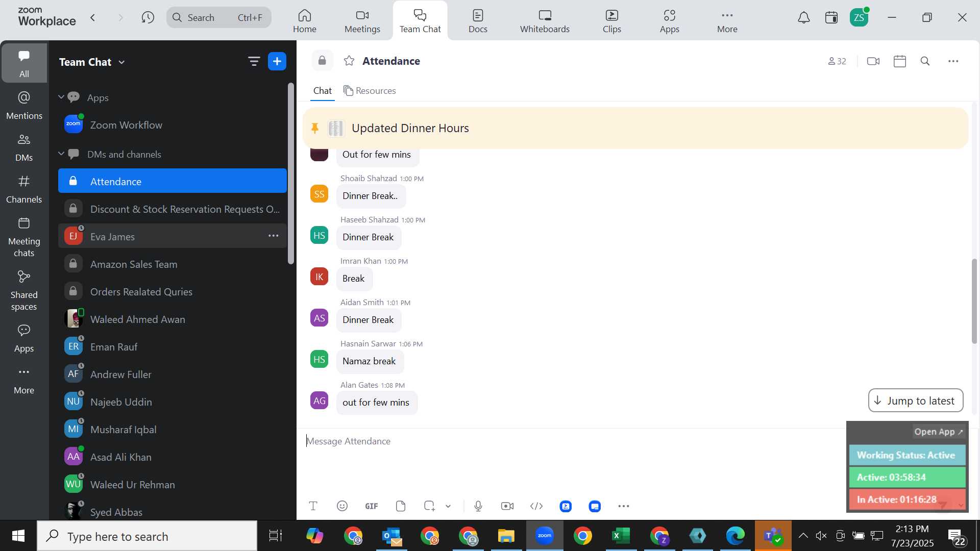Go back with the navigation arrow

93,18
